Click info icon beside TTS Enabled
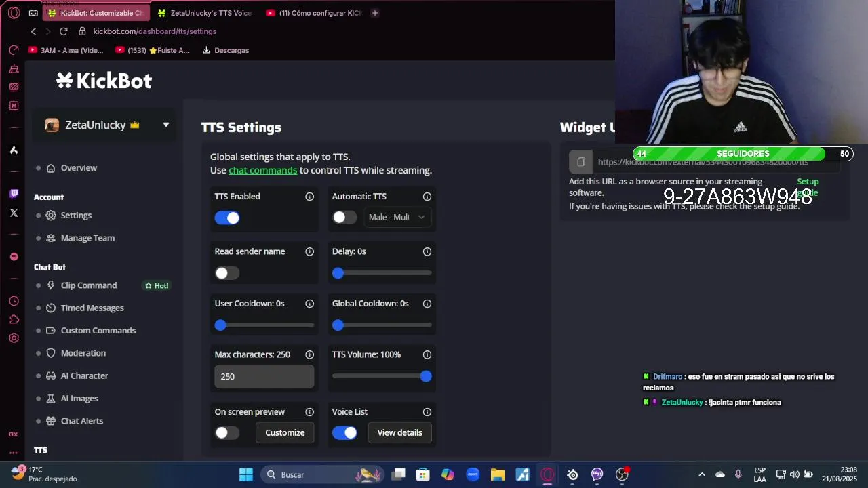This screenshot has width=868, height=488. click(309, 197)
